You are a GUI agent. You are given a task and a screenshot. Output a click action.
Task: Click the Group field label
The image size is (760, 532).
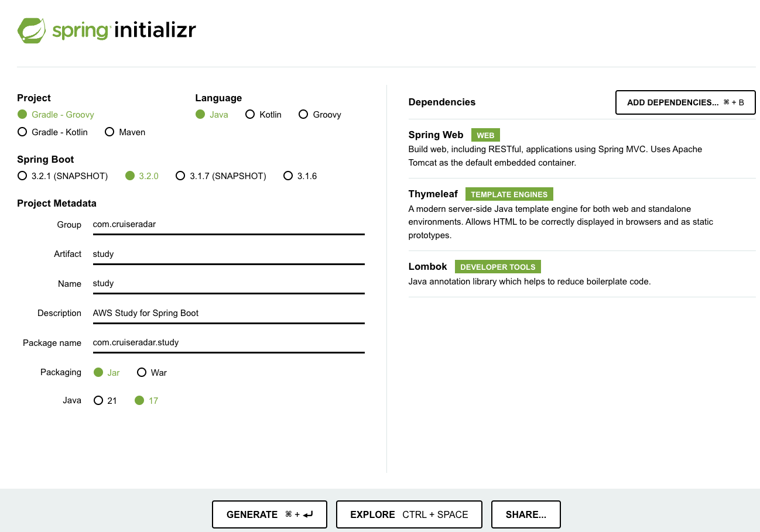point(69,225)
